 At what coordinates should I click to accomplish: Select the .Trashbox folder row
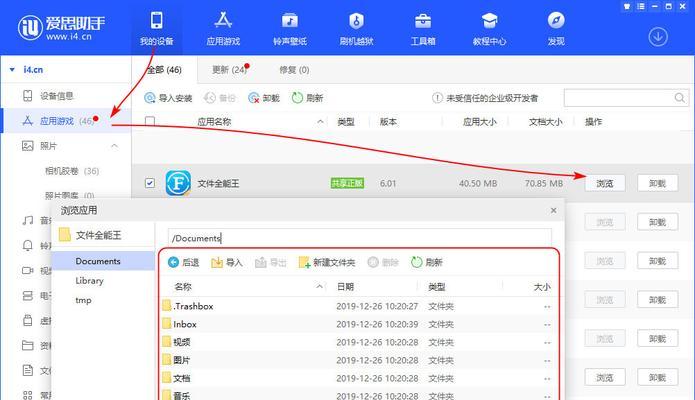click(358, 306)
